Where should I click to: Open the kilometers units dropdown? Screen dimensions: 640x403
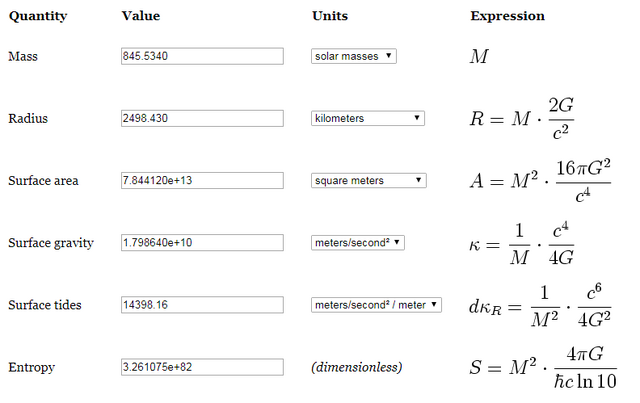point(368,118)
